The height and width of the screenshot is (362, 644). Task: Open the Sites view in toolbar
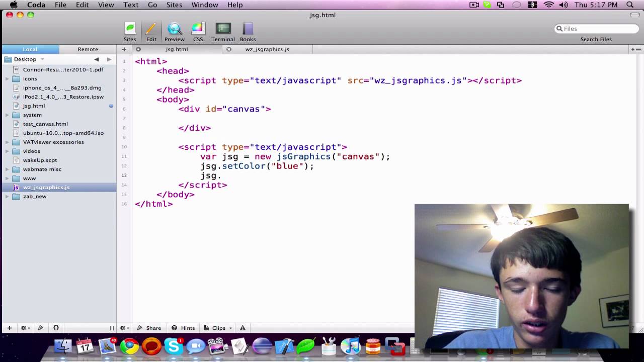point(130,32)
